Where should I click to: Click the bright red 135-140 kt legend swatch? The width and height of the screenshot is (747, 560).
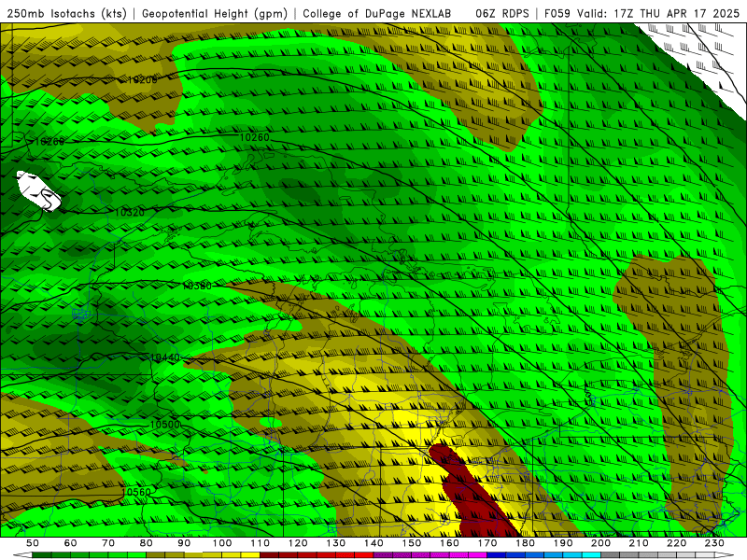tap(364, 555)
